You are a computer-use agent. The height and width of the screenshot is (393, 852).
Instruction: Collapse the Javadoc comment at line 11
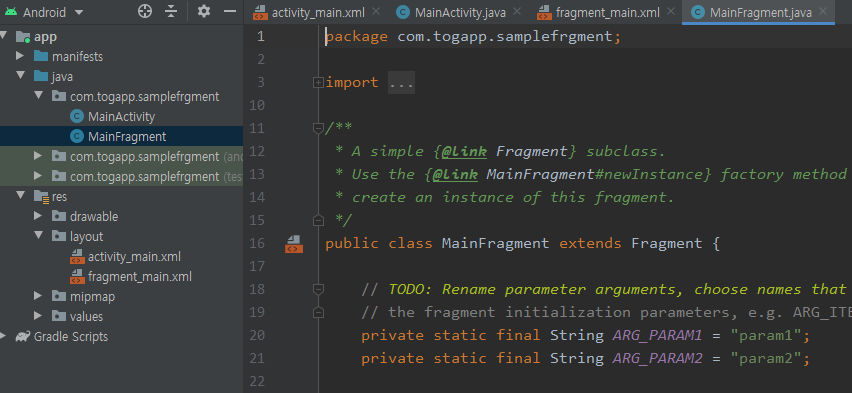pyautogui.click(x=318, y=128)
